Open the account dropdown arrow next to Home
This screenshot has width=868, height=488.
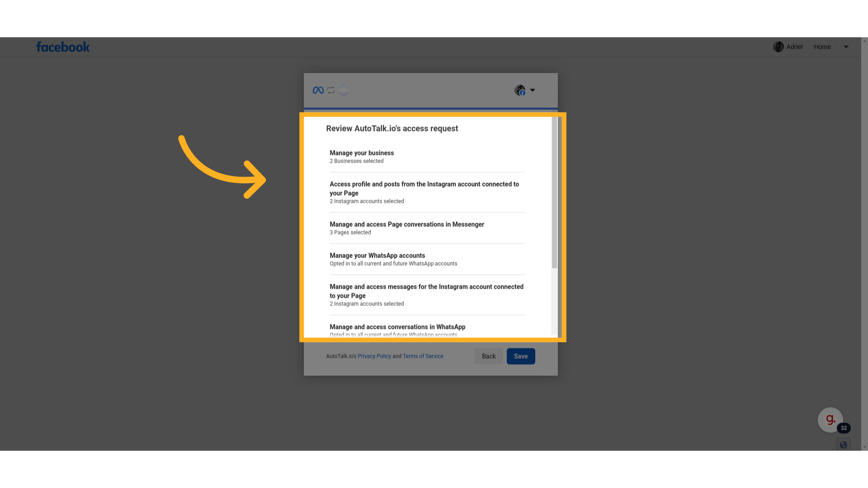pos(846,47)
